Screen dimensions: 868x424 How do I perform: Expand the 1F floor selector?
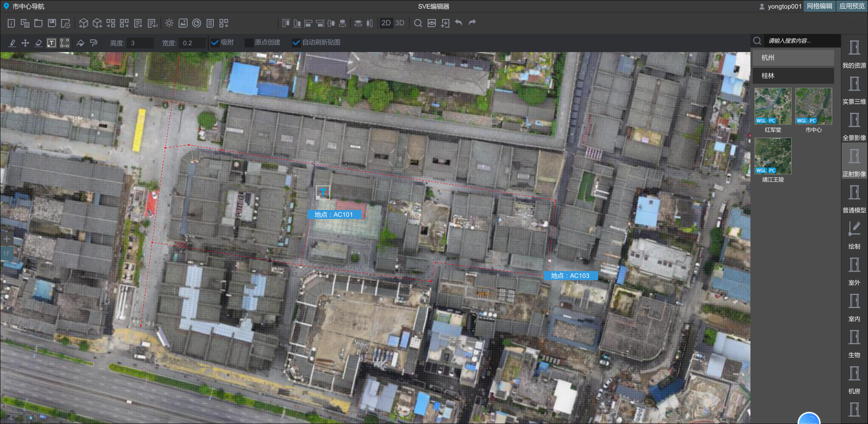[x=7, y=253]
